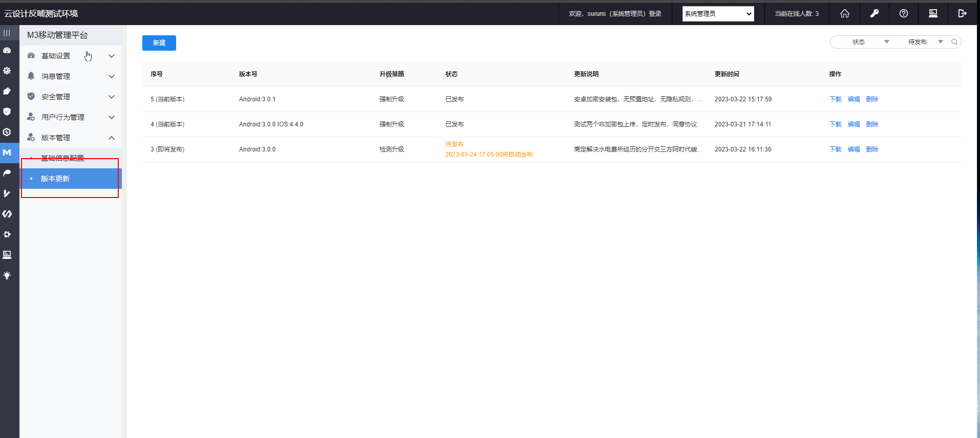This screenshot has width=980, height=438.
Task: Download the pending Android:3.0.0 version
Action: tap(835, 149)
